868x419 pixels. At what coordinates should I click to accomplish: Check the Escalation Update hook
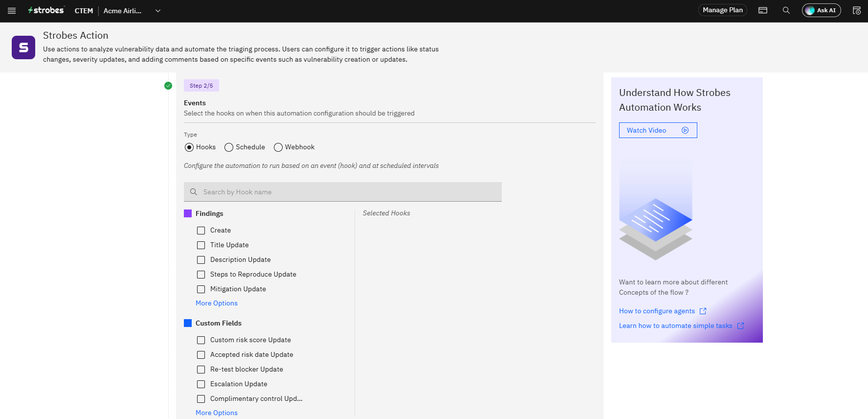pos(201,384)
